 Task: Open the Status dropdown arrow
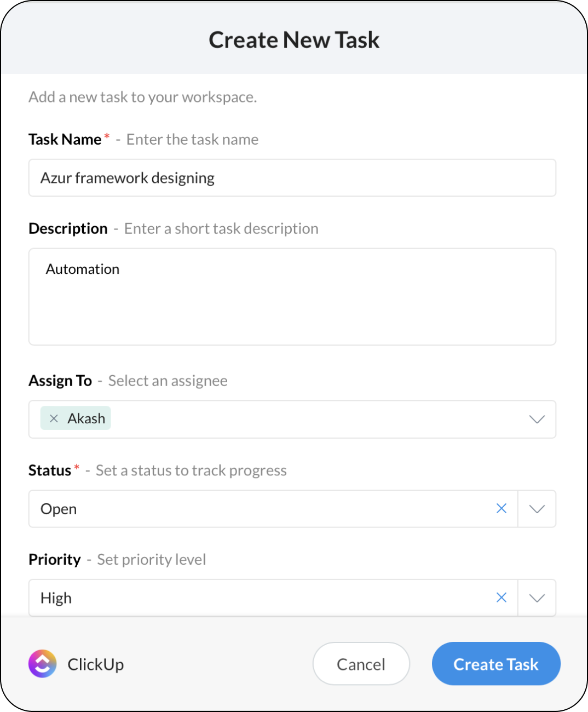click(537, 509)
